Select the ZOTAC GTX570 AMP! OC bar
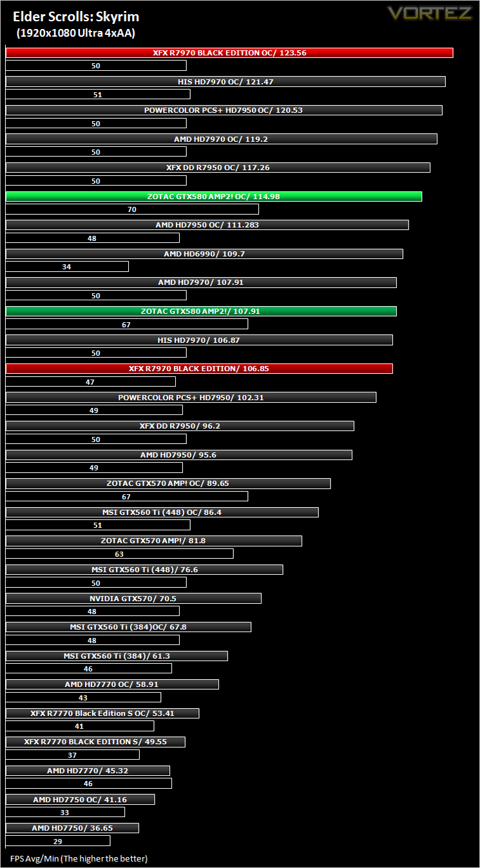480x868 pixels. point(168,483)
